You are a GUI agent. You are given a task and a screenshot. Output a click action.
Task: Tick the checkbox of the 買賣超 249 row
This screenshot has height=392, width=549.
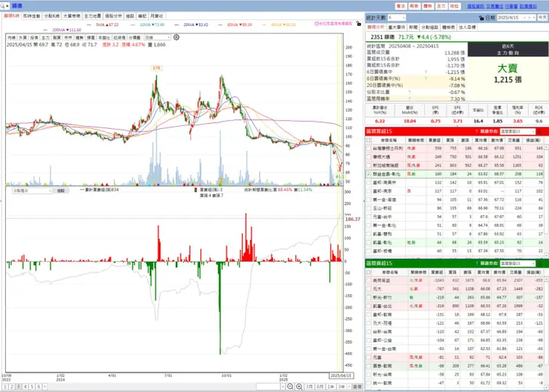tap(368, 157)
